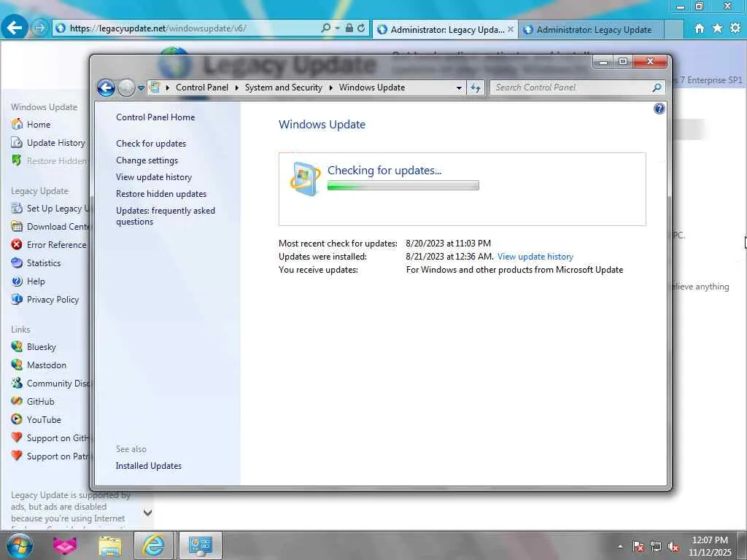747x560 pixels.
Task: Open Bluesky link
Action: 41,346
